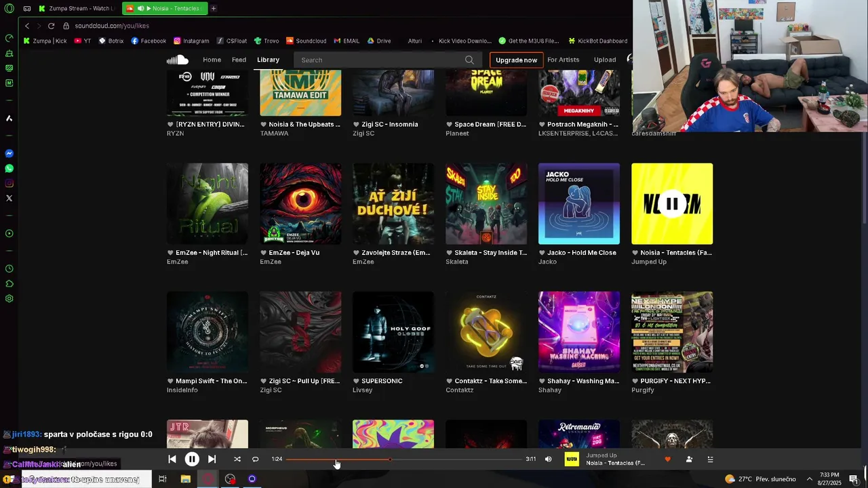868x488 pixels.
Task: Click the browser back arrow
Action: click(x=27, y=26)
